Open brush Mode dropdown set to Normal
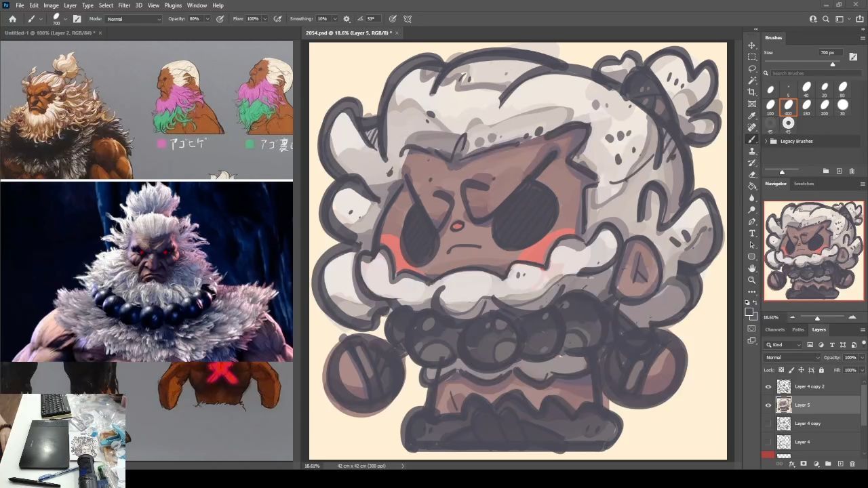The height and width of the screenshot is (488, 868). pyautogui.click(x=134, y=19)
